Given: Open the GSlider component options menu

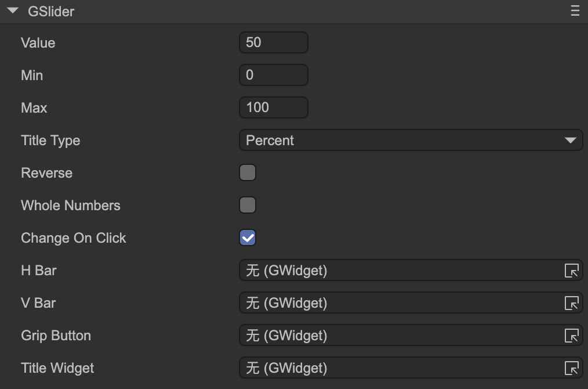Looking at the screenshot, I should [575, 11].
